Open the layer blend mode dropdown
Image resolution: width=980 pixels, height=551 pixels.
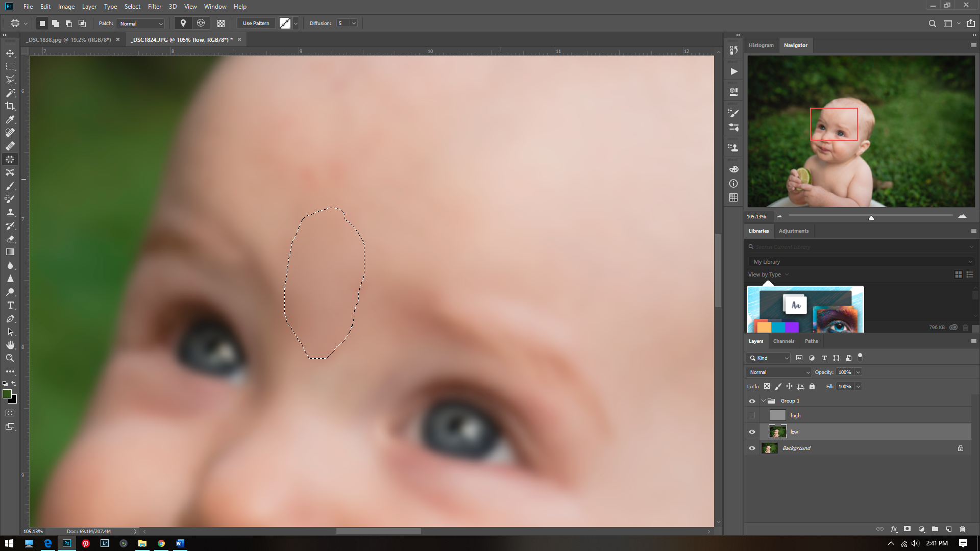pos(779,372)
